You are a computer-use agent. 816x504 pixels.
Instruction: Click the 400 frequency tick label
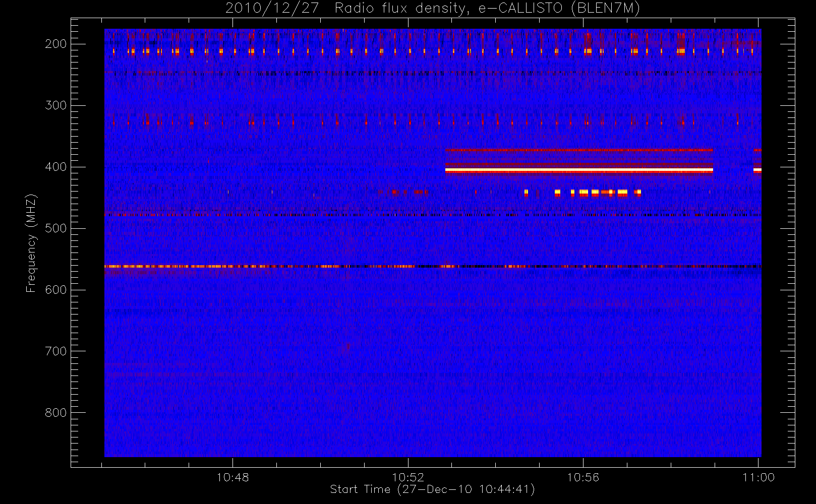coord(56,167)
